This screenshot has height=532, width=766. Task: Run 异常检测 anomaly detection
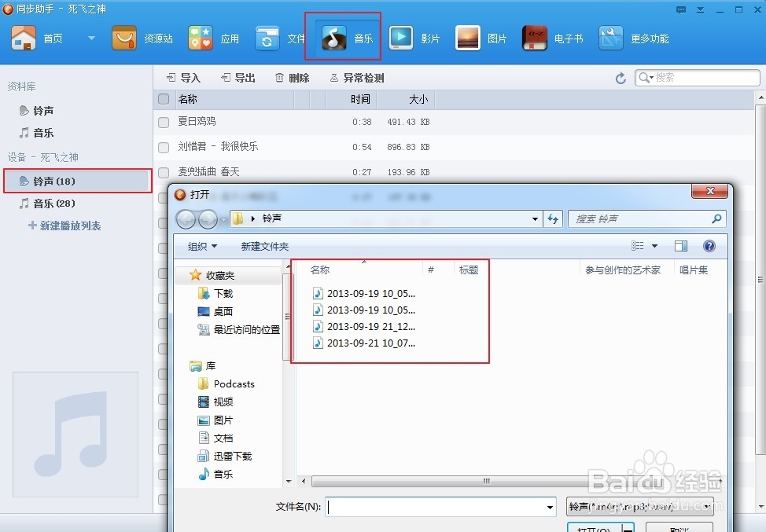356,77
